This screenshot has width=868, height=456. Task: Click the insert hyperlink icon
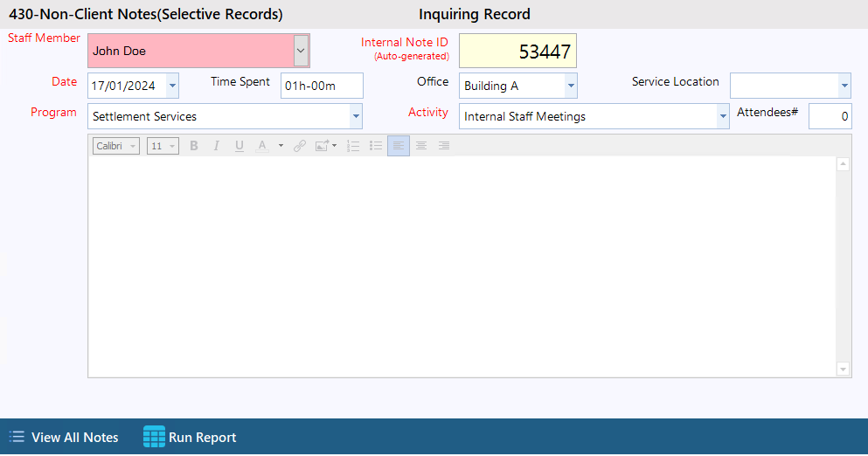[300, 146]
